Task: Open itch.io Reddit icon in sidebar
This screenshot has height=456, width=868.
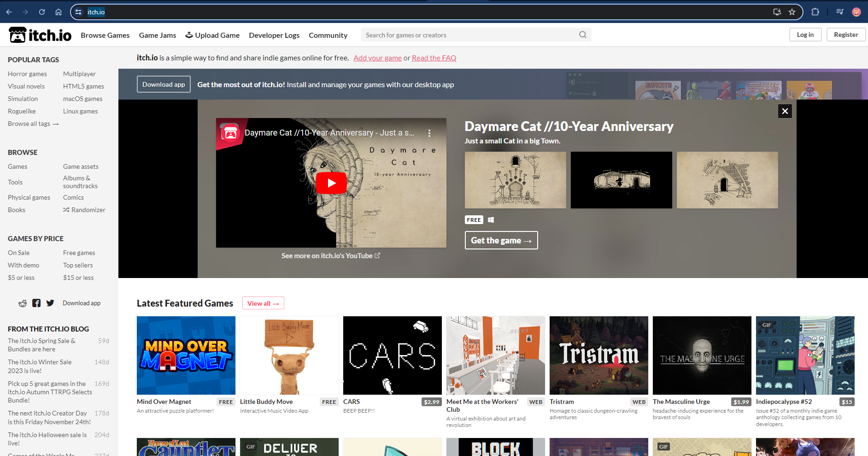Action: click(x=23, y=303)
